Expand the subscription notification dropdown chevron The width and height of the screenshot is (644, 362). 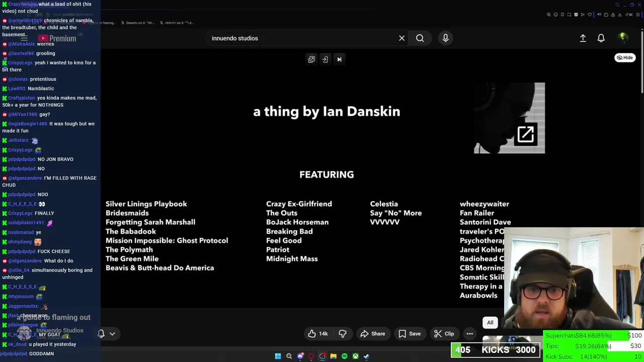click(112, 334)
